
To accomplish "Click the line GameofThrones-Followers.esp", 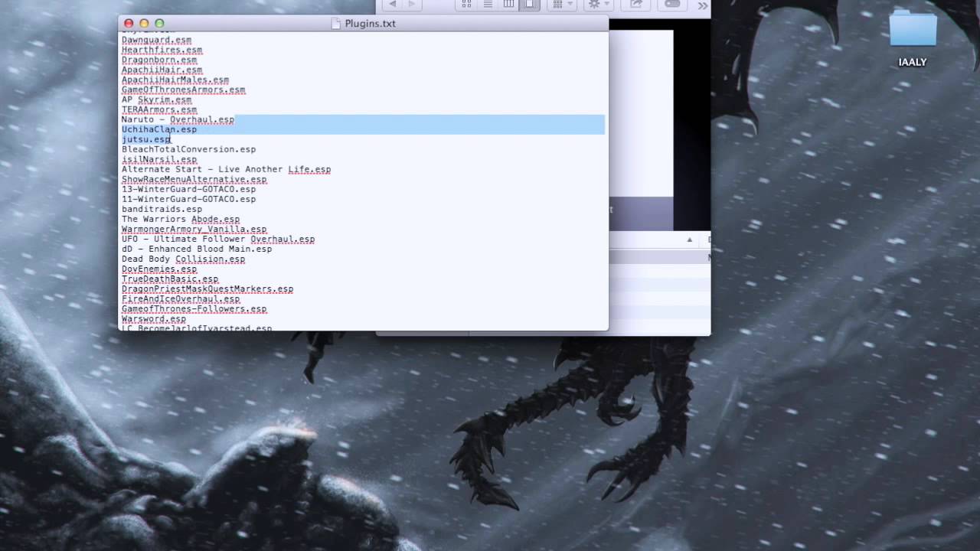I will pos(194,308).
